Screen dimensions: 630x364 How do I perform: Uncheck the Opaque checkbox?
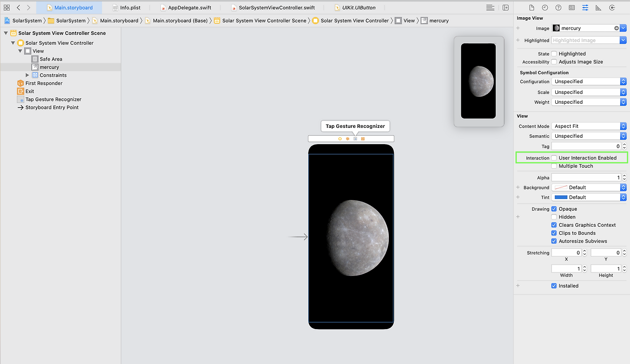[x=554, y=209]
